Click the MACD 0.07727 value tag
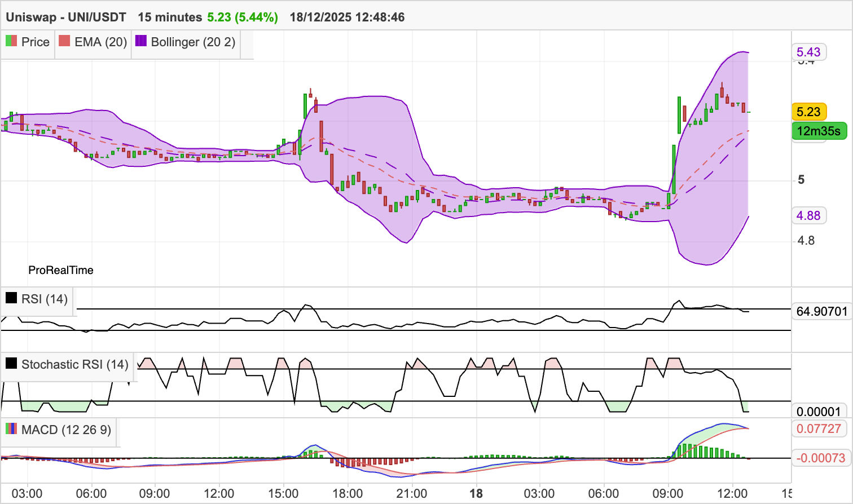This screenshot has width=853, height=504. tap(819, 428)
